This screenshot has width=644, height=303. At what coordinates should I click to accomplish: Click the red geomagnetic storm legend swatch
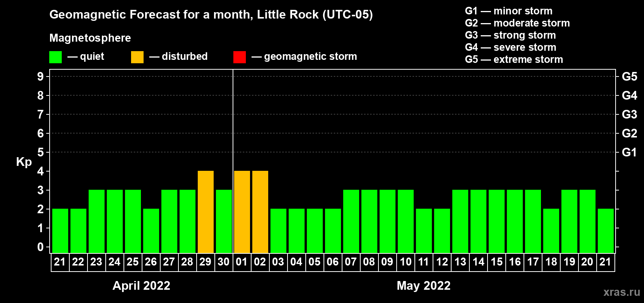coord(239,57)
